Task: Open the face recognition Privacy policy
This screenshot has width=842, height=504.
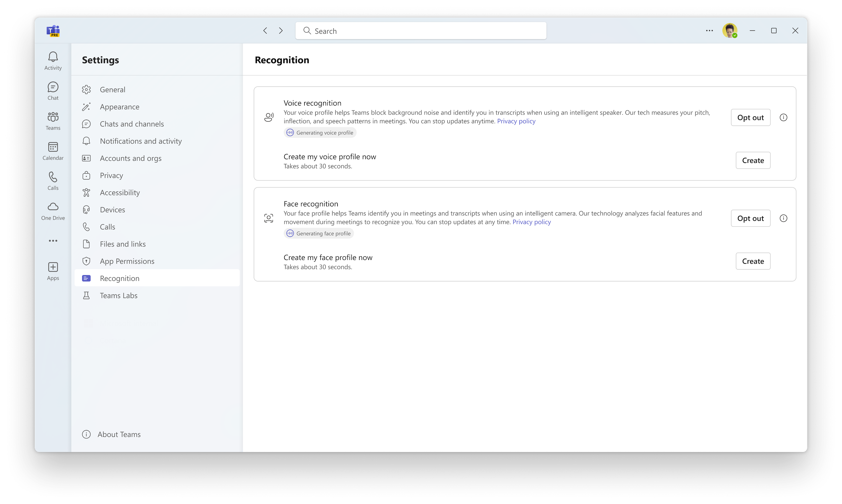Action: tap(532, 222)
